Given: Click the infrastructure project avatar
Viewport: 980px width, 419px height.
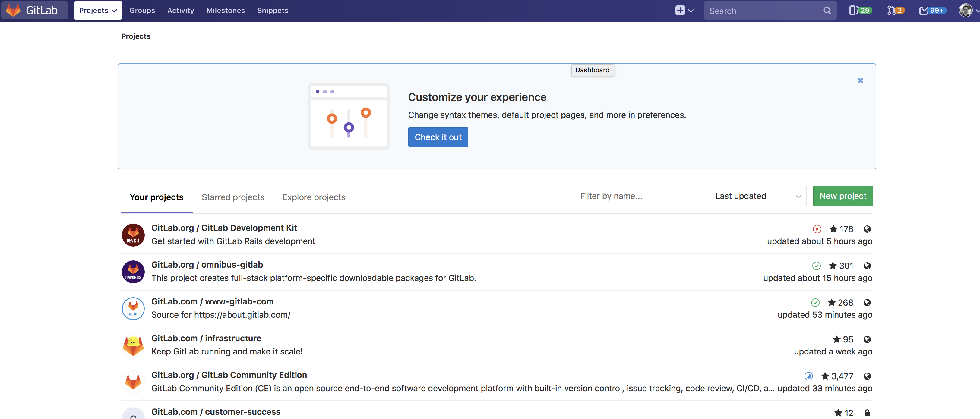Looking at the screenshot, I should click(133, 346).
